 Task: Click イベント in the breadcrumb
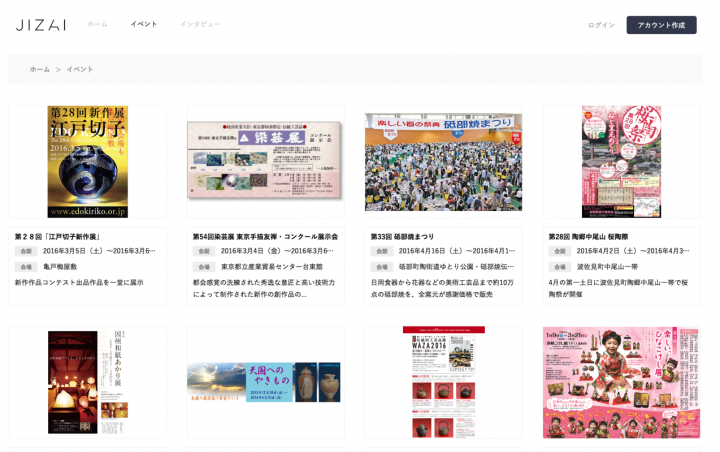tap(80, 69)
